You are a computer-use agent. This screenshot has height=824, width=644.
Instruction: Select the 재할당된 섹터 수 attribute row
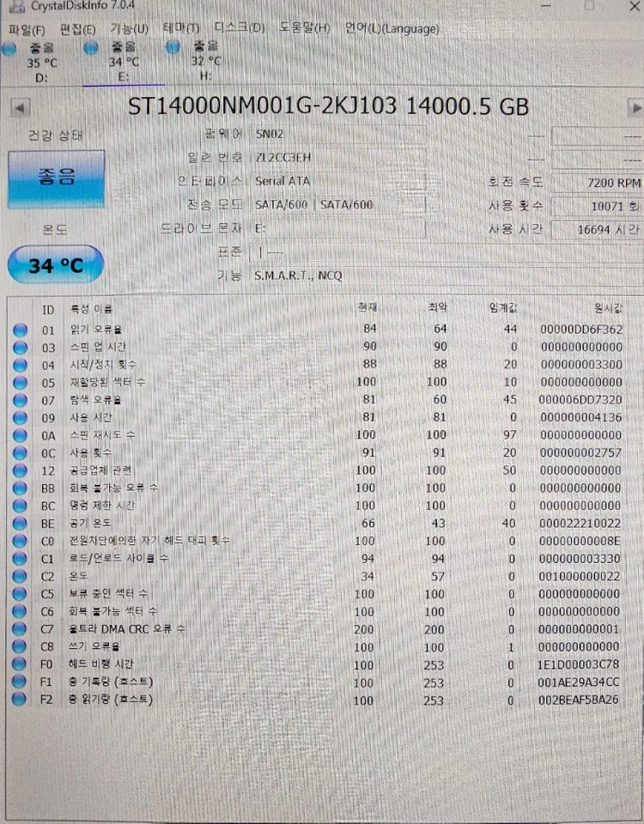coord(318,383)
